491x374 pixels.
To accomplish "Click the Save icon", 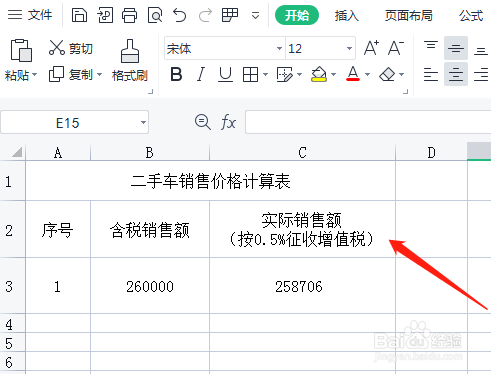I will 79,15.
